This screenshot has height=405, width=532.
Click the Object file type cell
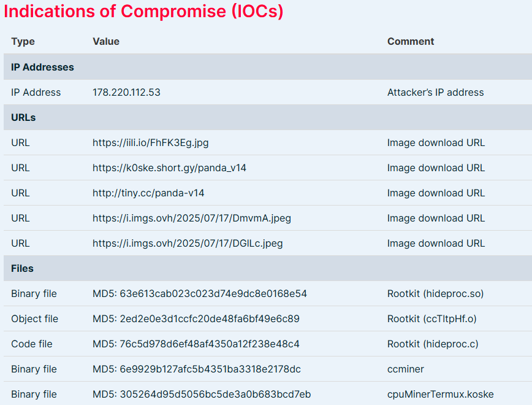point(34,318)
